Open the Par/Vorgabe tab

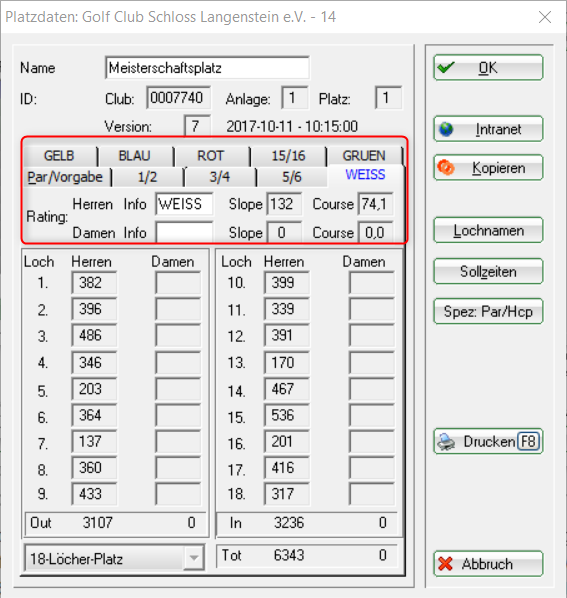point(66,177)
